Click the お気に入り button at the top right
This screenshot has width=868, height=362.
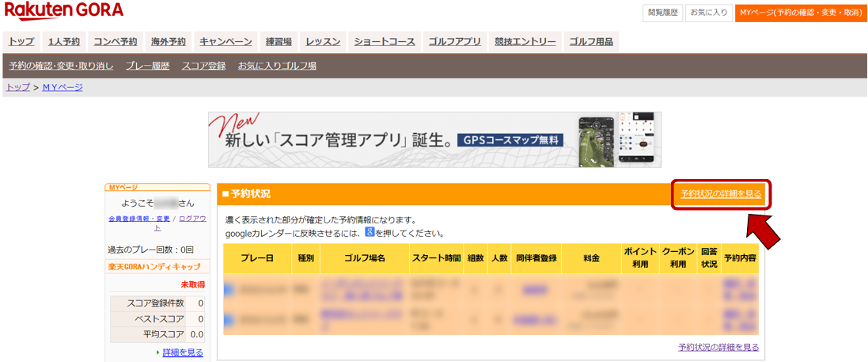tap(708, 13)
